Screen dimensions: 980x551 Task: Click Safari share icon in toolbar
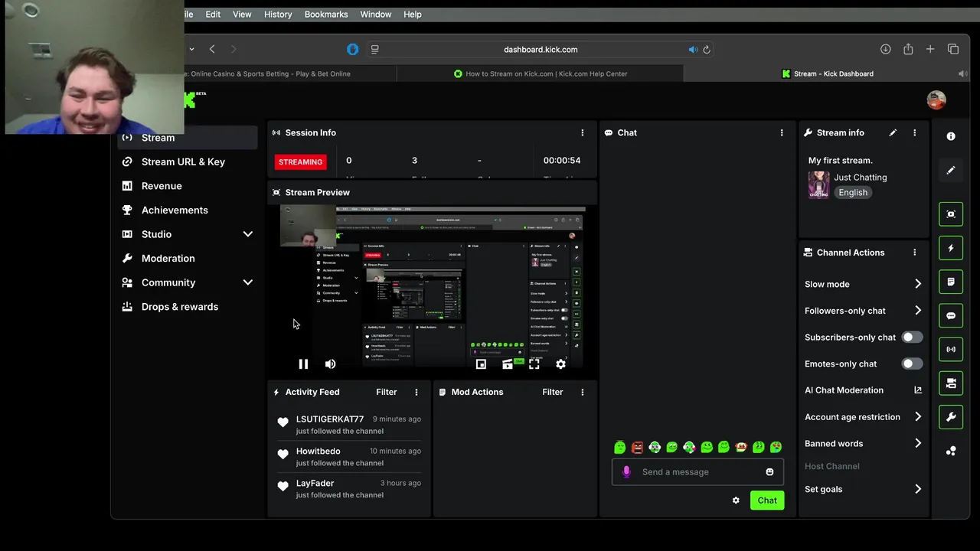pos(908,49)
